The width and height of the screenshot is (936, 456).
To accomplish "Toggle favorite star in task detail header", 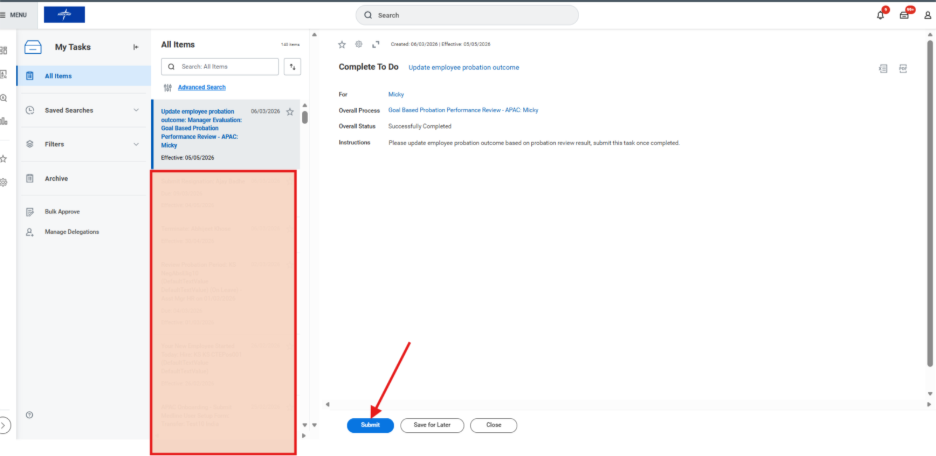I will pyautogui.click(x=342, y=44).
